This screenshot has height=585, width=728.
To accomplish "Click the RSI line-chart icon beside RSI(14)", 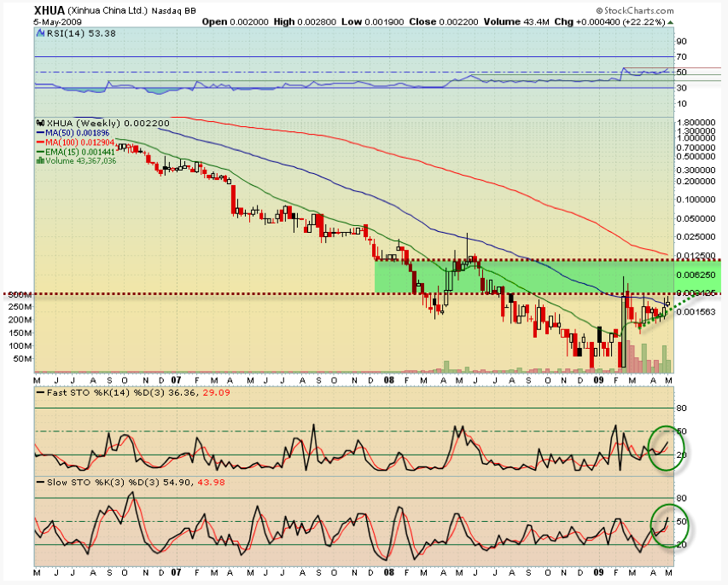I will 41,33.
